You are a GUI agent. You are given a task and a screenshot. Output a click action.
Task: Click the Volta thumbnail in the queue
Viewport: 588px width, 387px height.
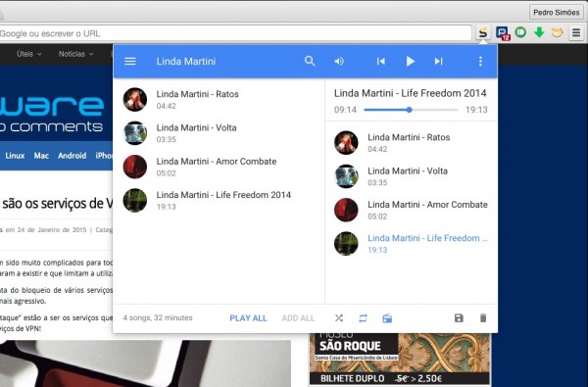(x=346, y=176)
